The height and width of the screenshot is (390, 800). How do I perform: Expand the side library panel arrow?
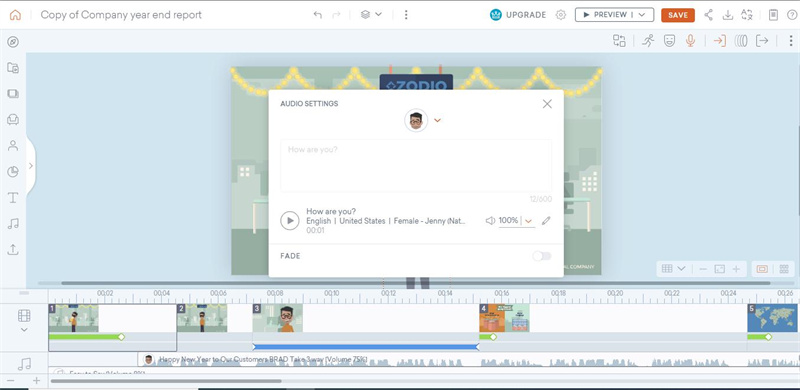31,166
